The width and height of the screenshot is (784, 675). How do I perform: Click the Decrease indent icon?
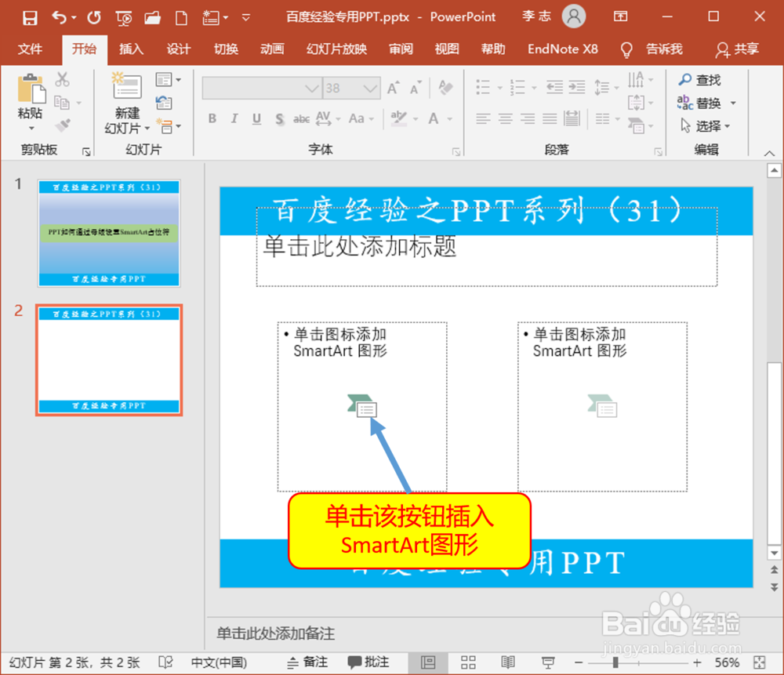pos(554,87)
